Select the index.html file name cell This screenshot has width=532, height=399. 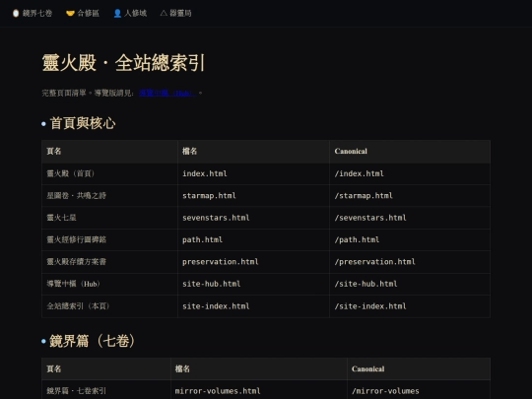[253, 173]
